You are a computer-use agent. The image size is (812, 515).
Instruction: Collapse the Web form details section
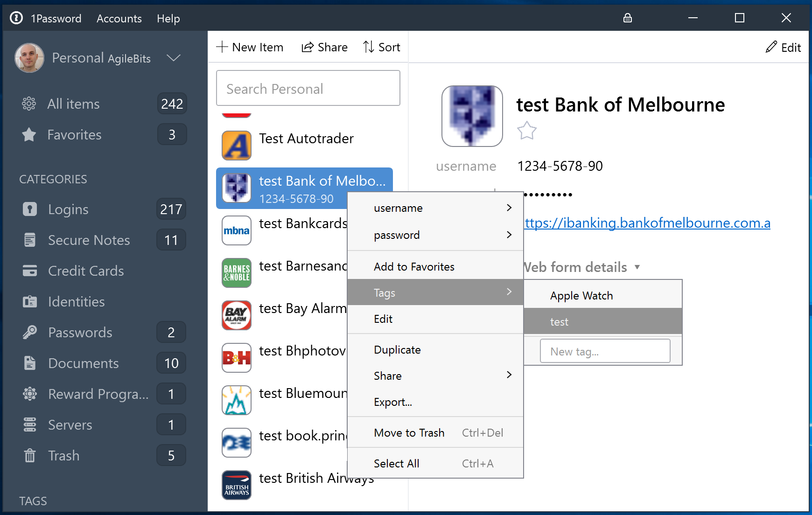[637, 267]
